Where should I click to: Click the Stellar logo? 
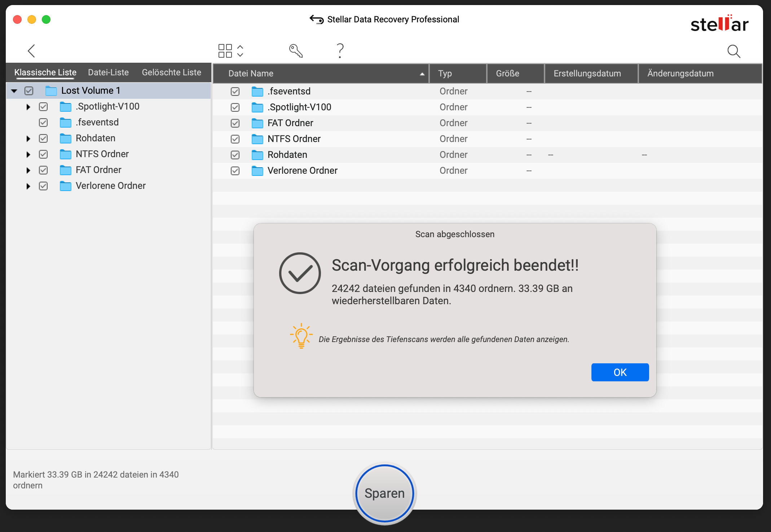[719, 23]
